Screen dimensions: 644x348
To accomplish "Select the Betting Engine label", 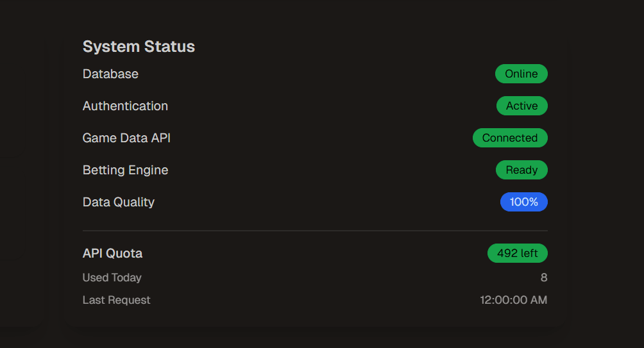I will (x=125, y=170).
